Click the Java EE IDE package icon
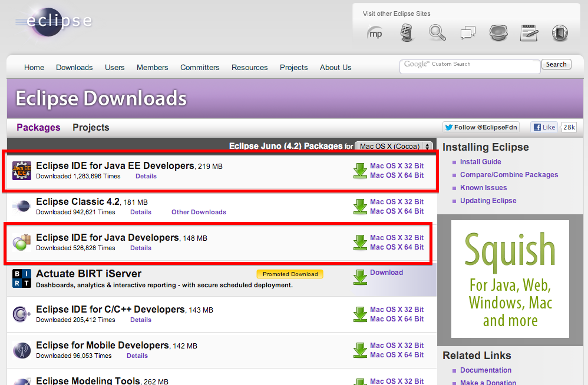This screenshot has width=588, height=385. [22, 171]
